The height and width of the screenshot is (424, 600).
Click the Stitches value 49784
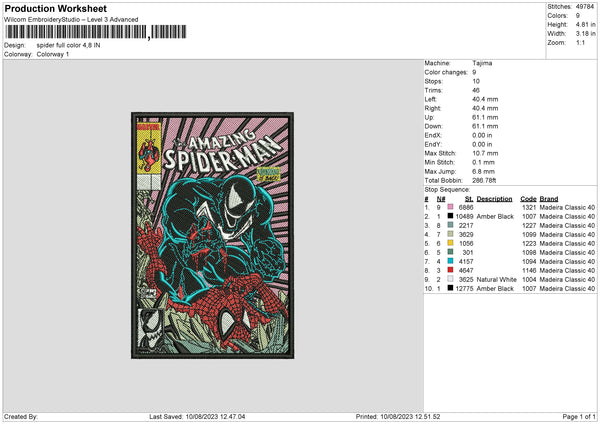tap(585, 7)
